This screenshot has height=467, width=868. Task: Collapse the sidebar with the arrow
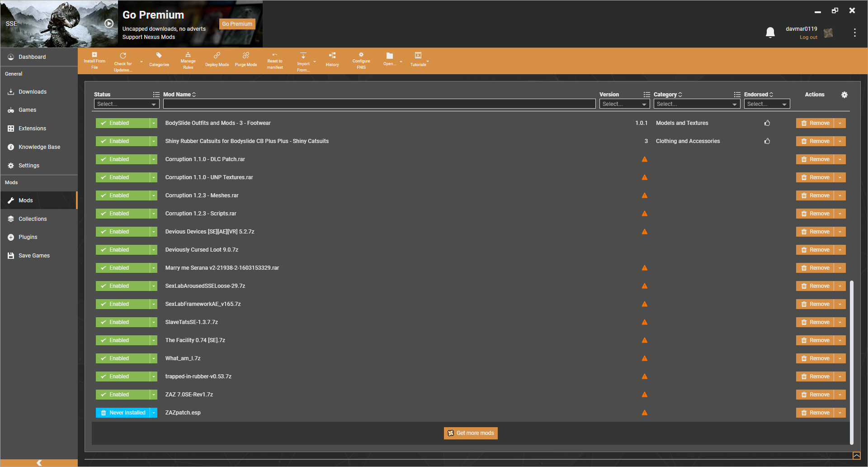click(x=39, y=463)
